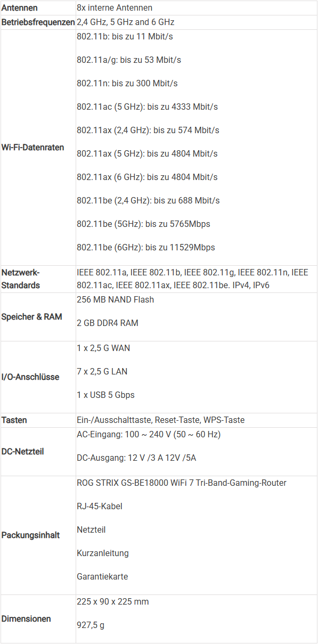Screen dimensions: 318x644
Task: Click the Betriebsfrequenzen label
Action: tap(38, 22)
